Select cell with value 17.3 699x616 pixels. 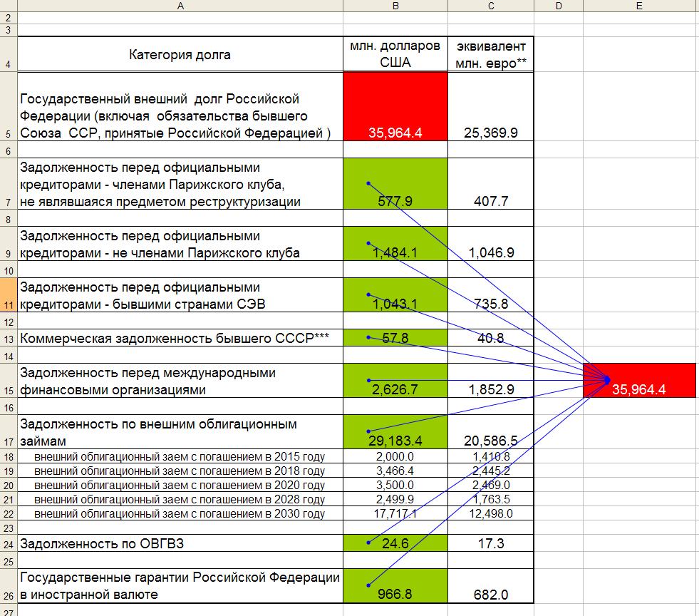pyautogui.click(x=491, y=543)
